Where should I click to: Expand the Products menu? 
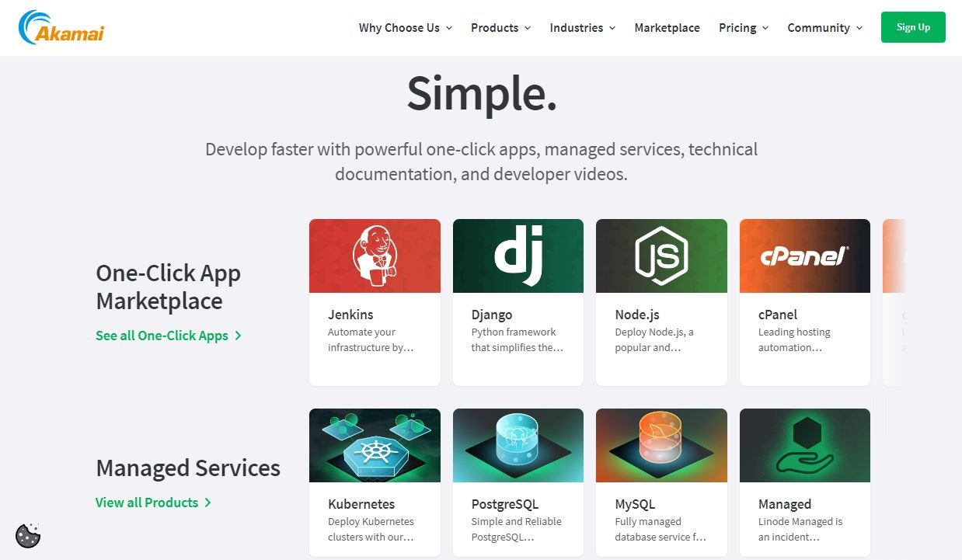pyautogui.click(x=500, y=28)
